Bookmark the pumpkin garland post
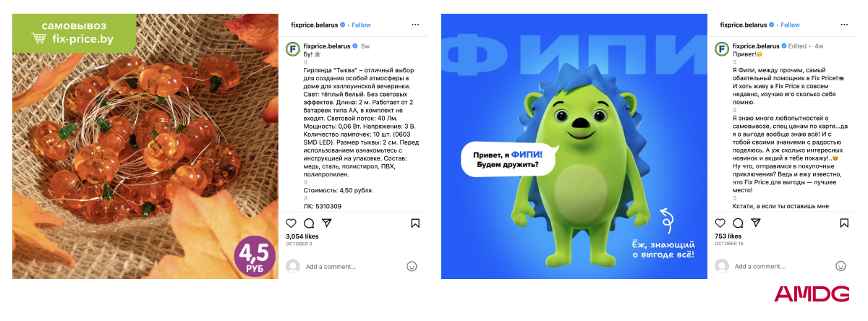The height and width of the screenshot is (321, 868). pyautogui.click(x=415, y=223)
